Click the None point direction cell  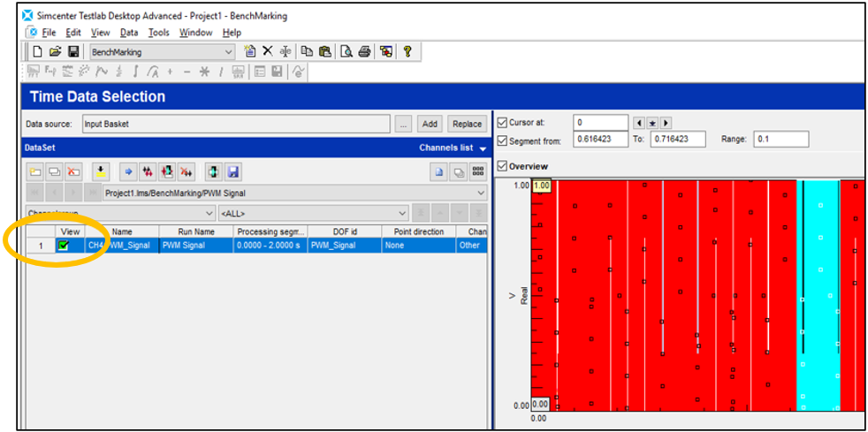418,246
